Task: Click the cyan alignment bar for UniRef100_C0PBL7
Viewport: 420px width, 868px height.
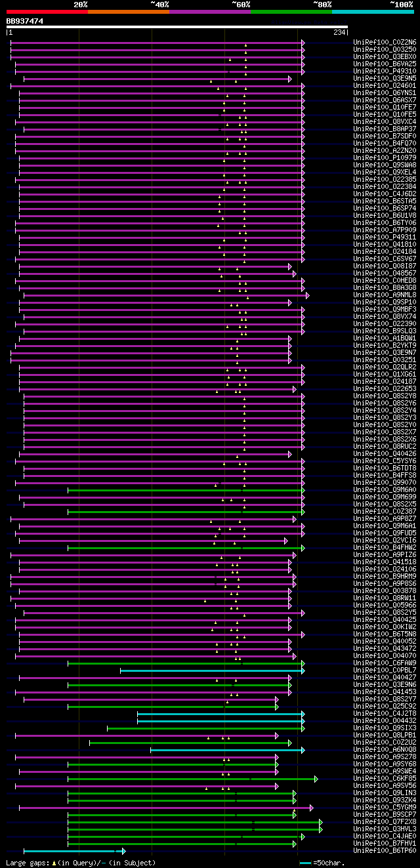Action: pos(212,670)
